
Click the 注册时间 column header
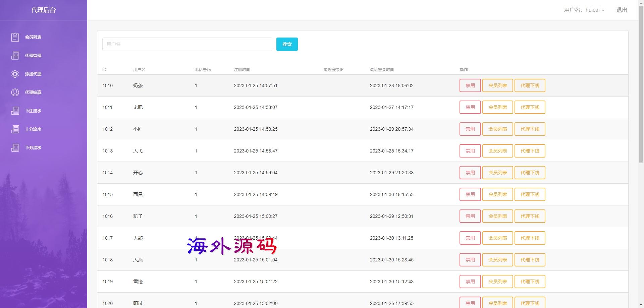[x=242, y=69]
